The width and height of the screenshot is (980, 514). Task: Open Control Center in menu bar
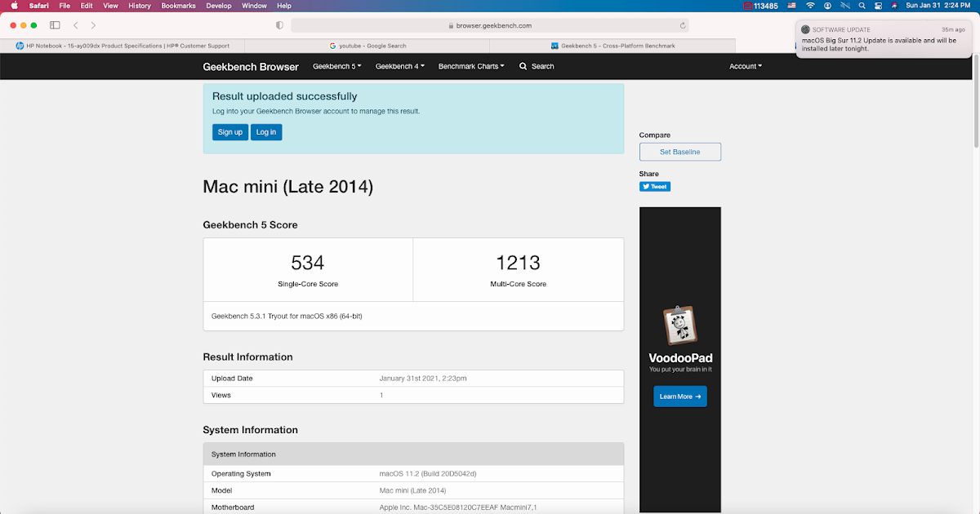879,6
